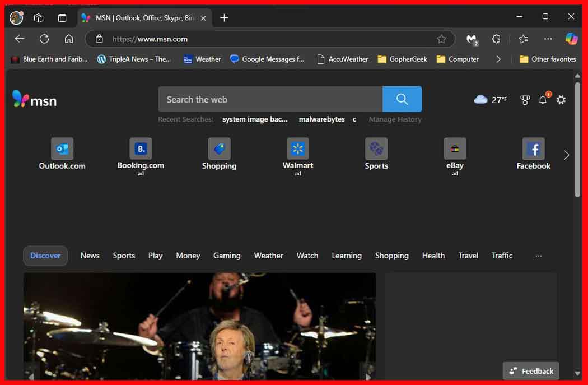This screenshot has height=385, width=588.
Task: Expand the Other favorites folder
Action: [548, 59]
